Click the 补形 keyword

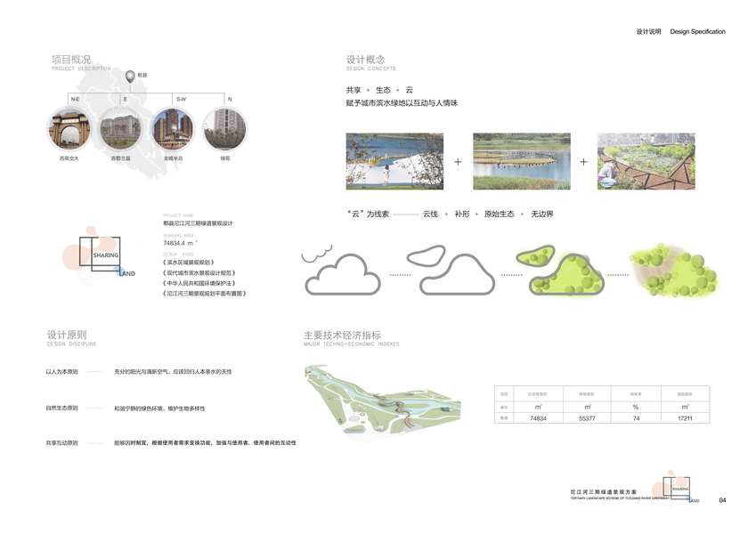[462, 214]
